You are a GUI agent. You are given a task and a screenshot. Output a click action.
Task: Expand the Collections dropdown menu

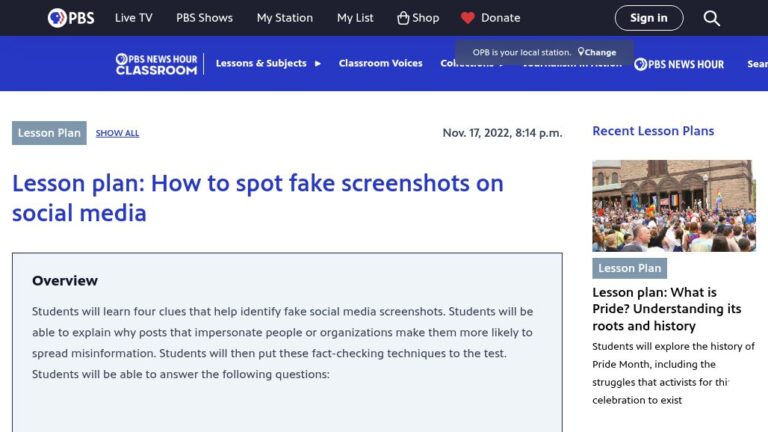tap(471, 64)
